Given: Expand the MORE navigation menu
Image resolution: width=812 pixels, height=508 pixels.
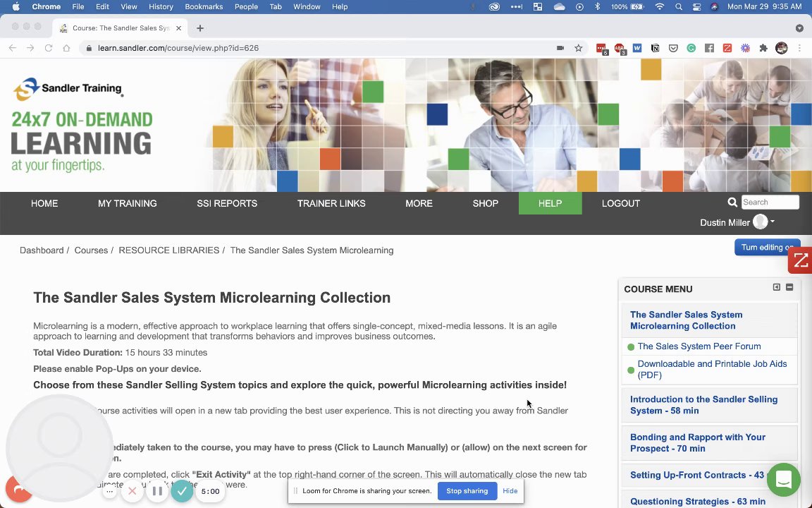Looking at the screenshot, I should point(419,203).
